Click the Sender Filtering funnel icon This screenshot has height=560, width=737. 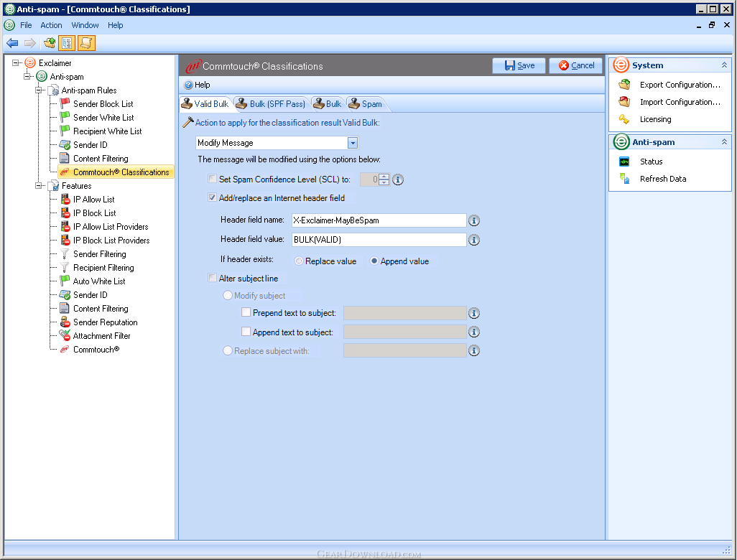(65, 254)
